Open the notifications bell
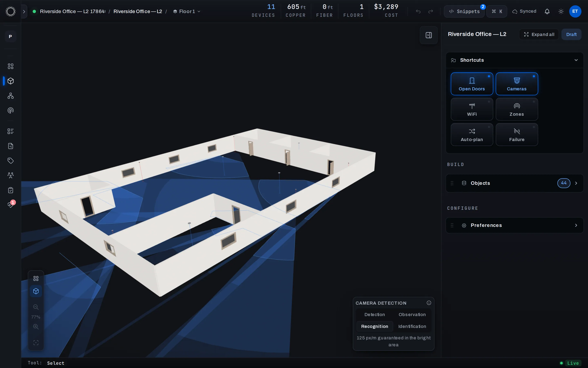The width and height of the screenshot is (588, 368). click(547, 11)
